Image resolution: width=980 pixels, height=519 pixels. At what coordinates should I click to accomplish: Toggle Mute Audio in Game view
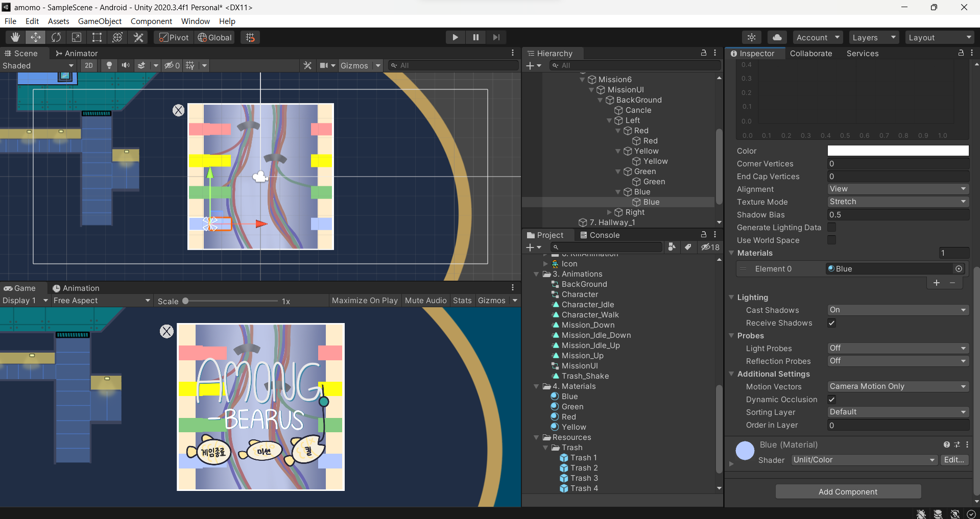(x=425, y=301)
